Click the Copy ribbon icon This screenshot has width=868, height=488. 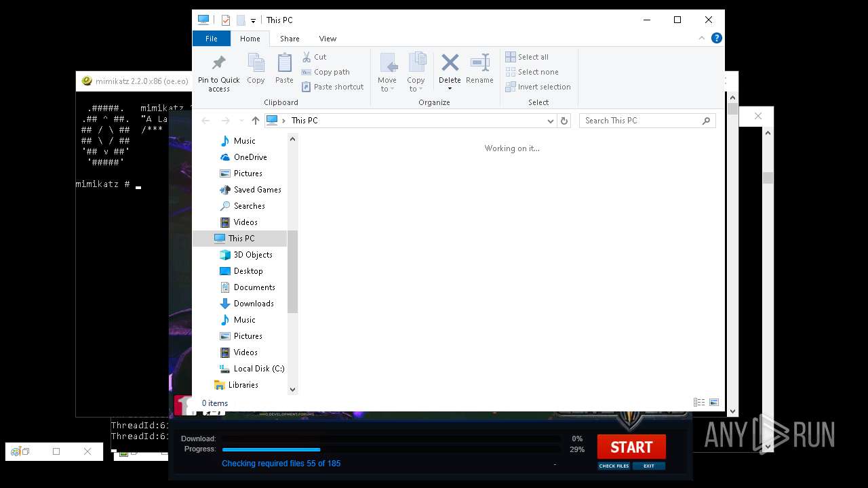pyautogui.click(x=256, y=63)
